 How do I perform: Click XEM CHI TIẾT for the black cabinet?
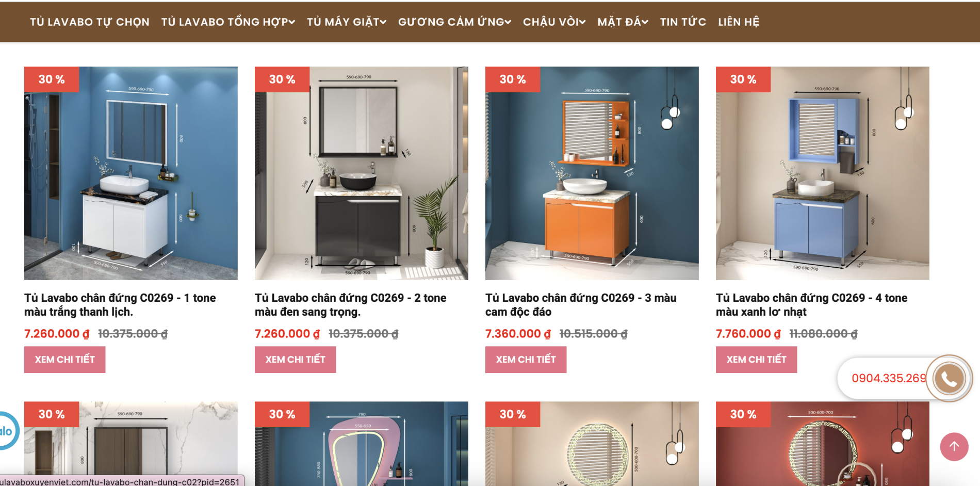[x=296, y=360]
